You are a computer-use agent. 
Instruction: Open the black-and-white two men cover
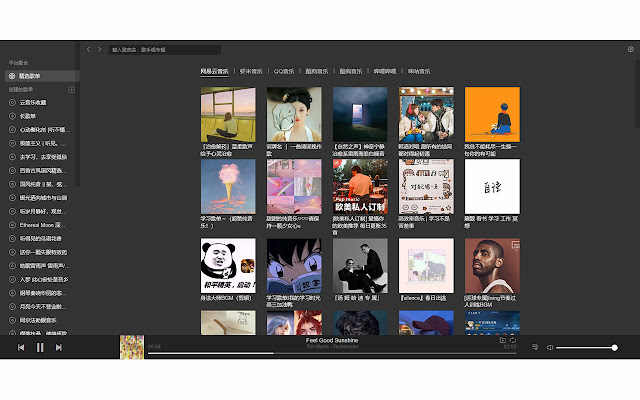[x=360, y=266]
